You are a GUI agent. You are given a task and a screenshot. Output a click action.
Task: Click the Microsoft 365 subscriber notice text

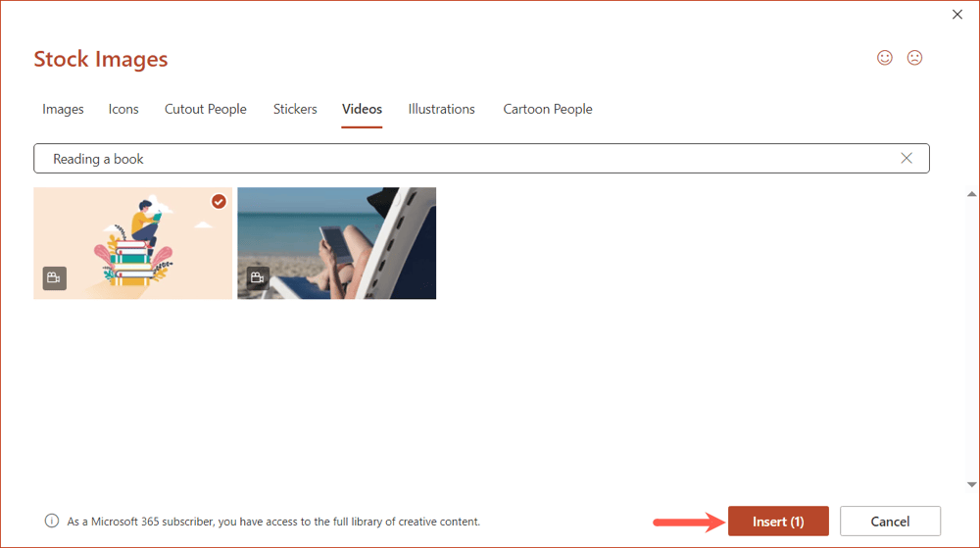click(x=273, y=522)
